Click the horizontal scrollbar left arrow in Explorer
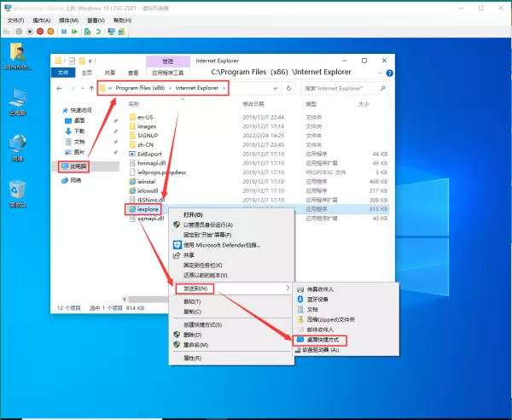Image resolution: width=512 pixels, height=420 pixels. point(125,299)
